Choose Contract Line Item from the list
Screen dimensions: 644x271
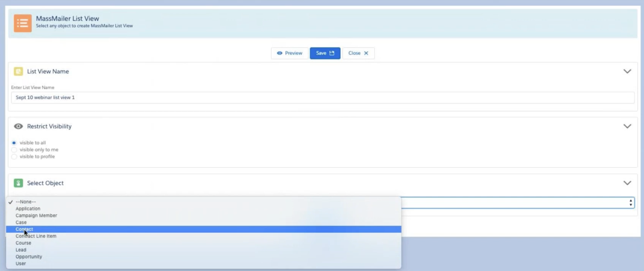pos(204,236)
